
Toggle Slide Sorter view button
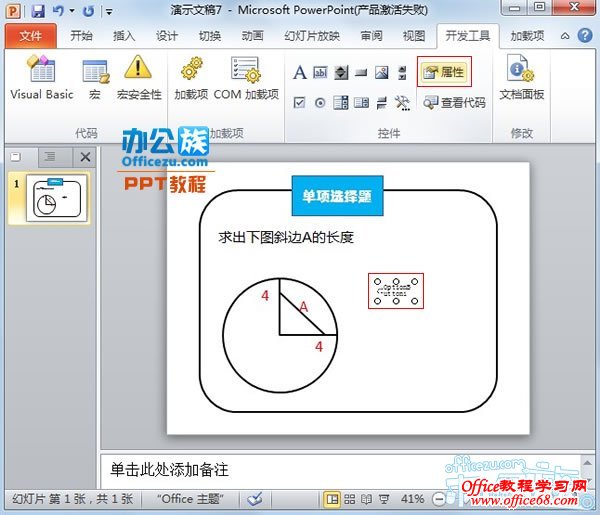click(349, 498)
